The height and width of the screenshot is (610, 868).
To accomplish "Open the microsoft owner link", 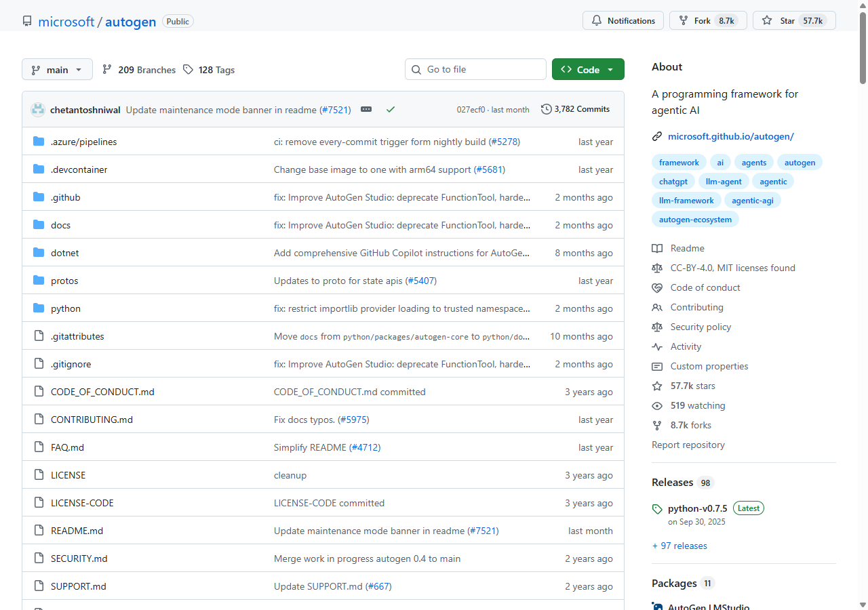I will coord(66,22).
